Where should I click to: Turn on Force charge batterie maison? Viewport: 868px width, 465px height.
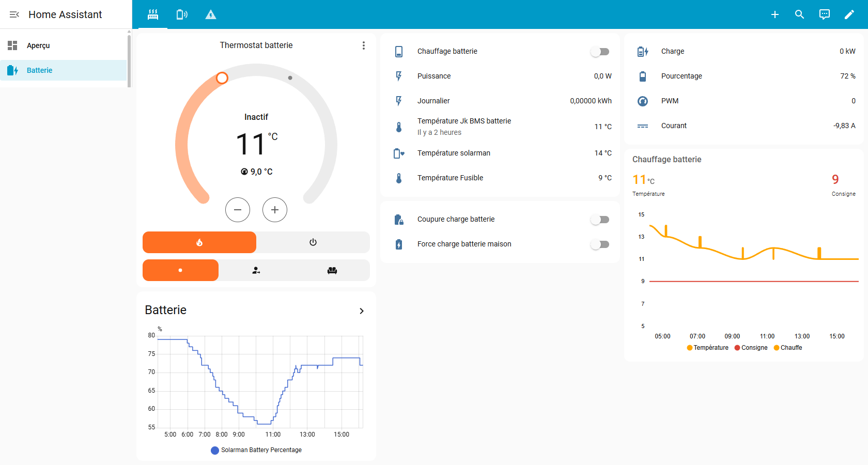[600, 244]
